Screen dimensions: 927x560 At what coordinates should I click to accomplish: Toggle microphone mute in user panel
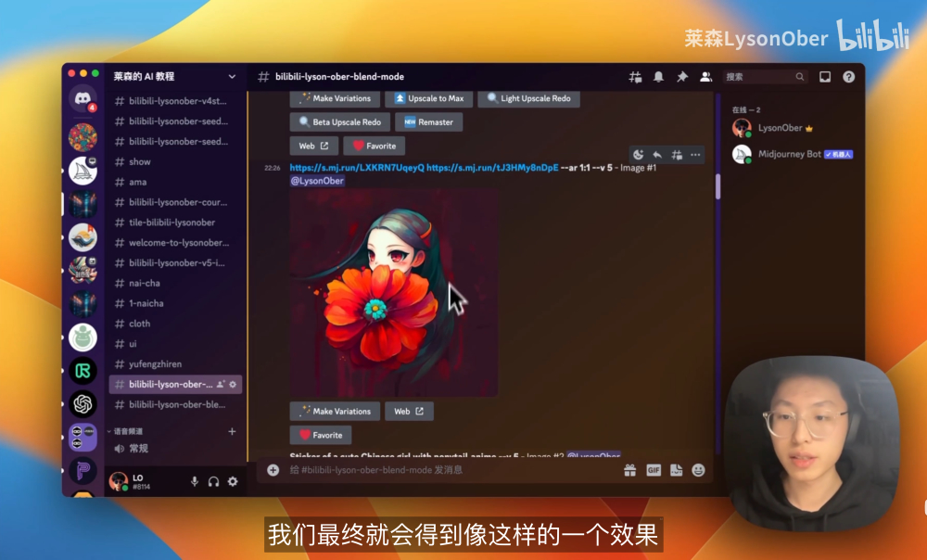pyautogui.click(x=195, y=481)
